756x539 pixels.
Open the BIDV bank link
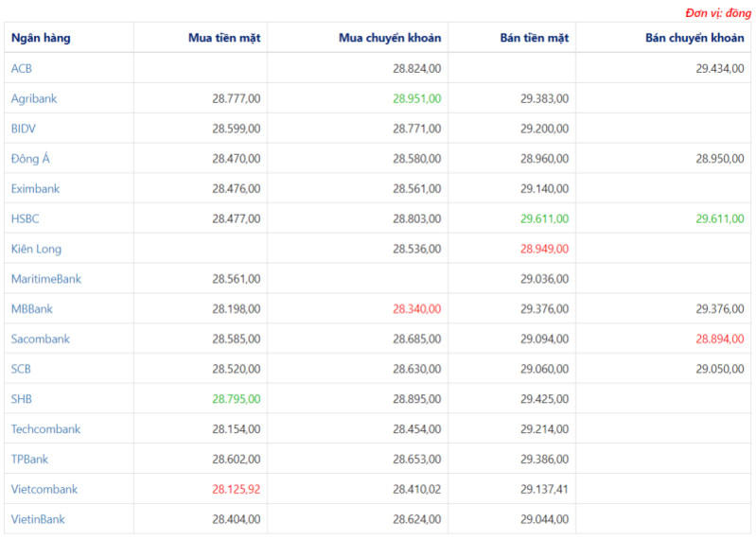click(x=24, y=129)
